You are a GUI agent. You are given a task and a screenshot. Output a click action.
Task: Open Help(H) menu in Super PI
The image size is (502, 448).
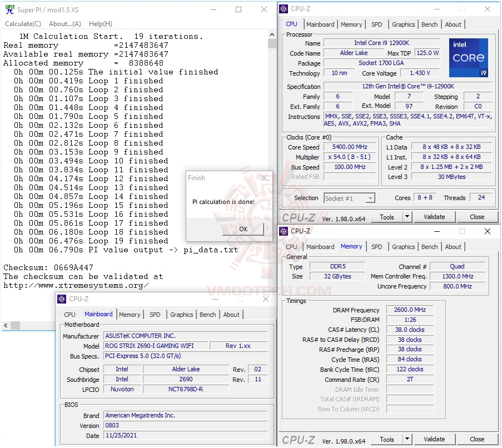point(101,24)
